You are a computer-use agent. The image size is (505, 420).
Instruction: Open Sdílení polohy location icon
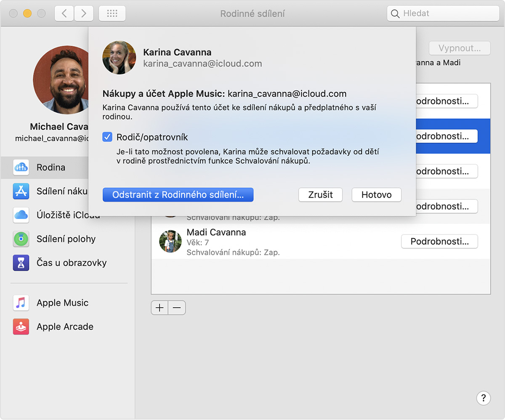point(21,239)
